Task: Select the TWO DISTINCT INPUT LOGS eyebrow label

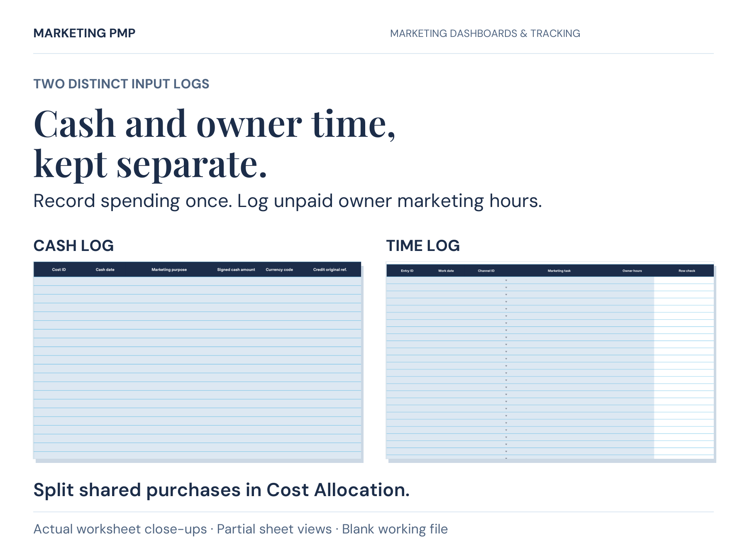Action: coord(121,84)
